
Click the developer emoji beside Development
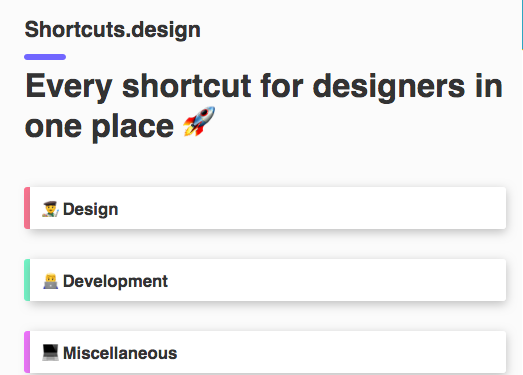pyautogui.click(x=50, y=281)
